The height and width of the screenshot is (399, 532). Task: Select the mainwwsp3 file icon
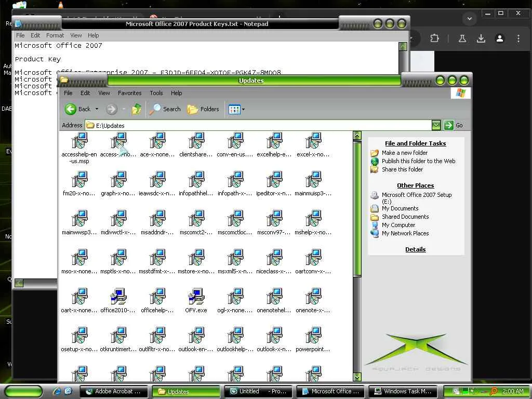[79, 219]
